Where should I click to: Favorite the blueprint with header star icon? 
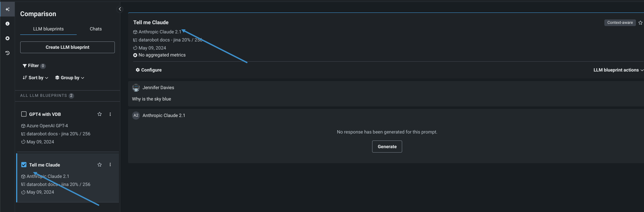(x=640, y=23)
